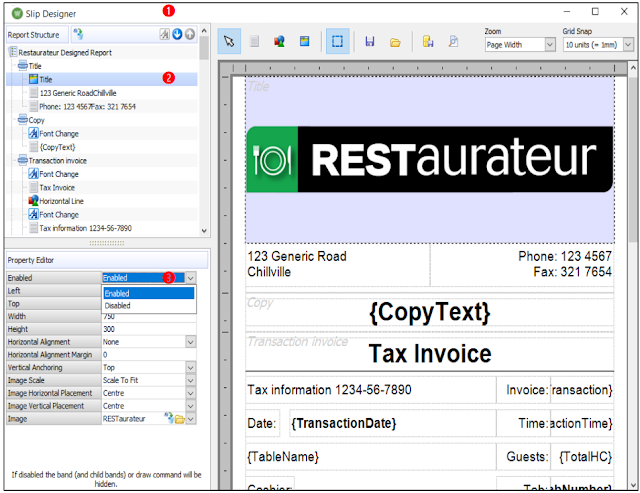The height and width of the screenshot is (493, 640).
Task: Choose Enabled in dropdown list
Action: click(149, 293)
